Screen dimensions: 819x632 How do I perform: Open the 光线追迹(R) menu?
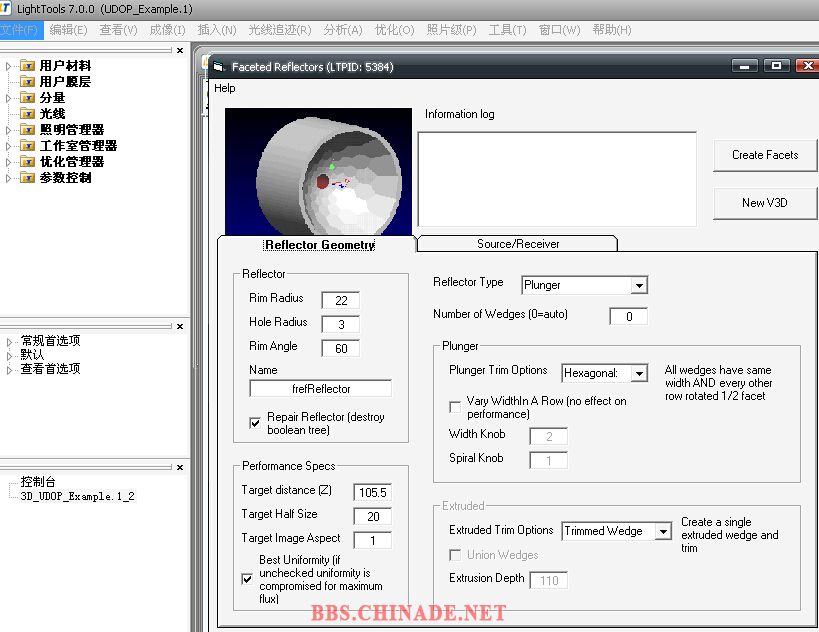(279, 30)
